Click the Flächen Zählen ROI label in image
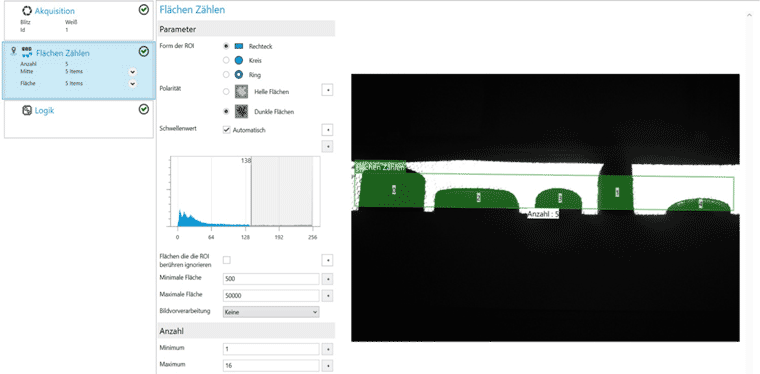The image size is (760, 374). click(380, 167)
